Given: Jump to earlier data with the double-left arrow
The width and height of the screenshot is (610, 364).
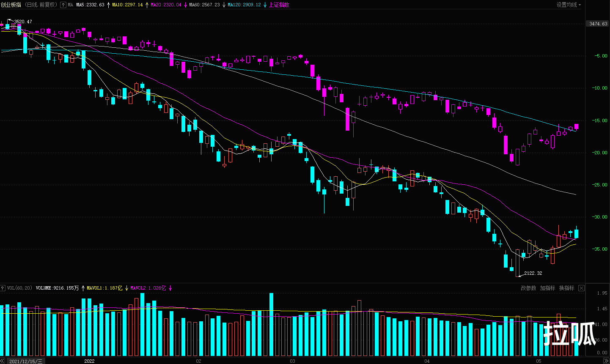Looking at the screenshot, I should 3,361.
